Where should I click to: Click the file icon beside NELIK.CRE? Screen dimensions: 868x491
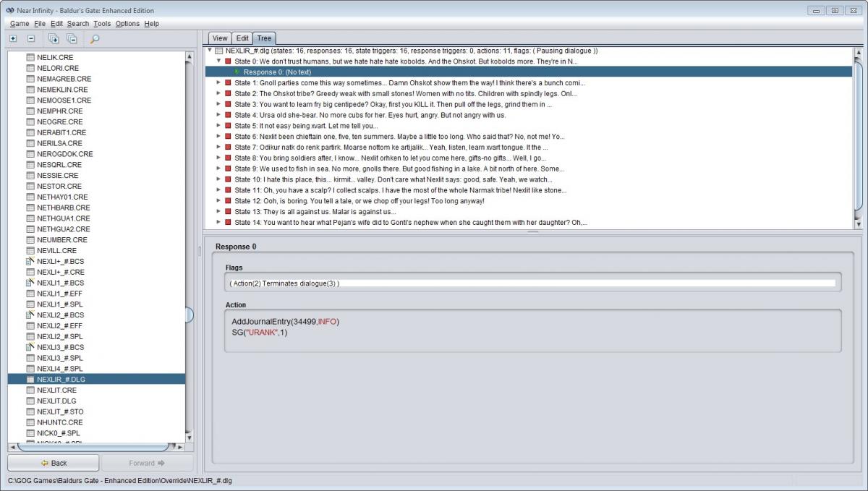[x=30, y=57]
